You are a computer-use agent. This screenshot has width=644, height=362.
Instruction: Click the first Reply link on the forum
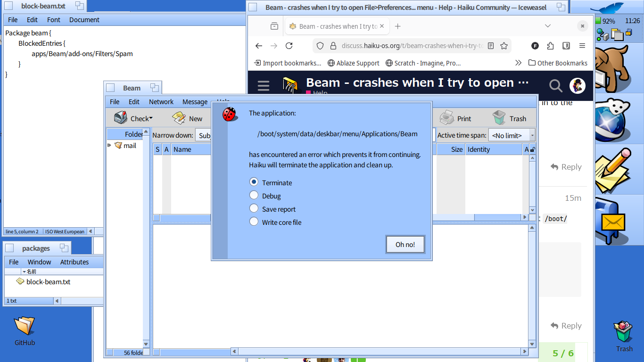(566, 167)
